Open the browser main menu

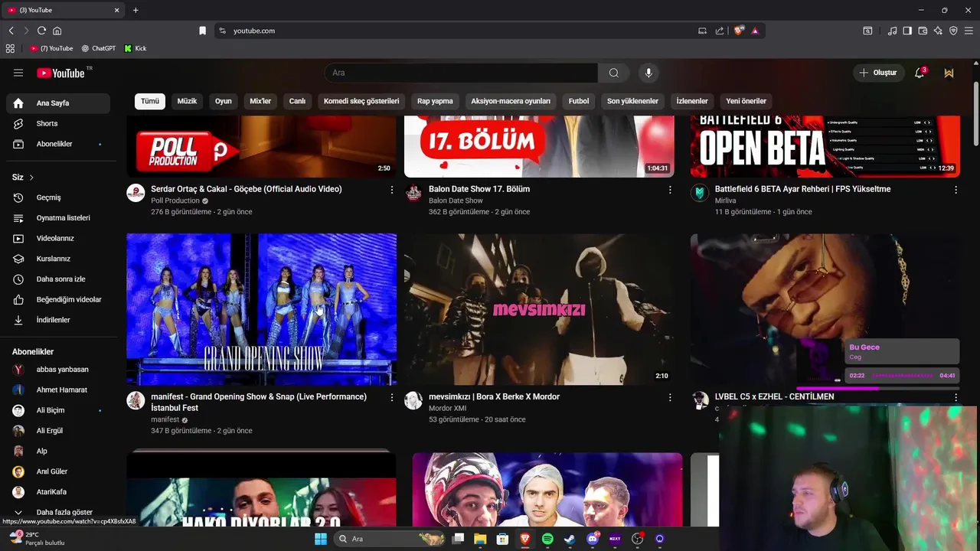(x=969, y=31)
